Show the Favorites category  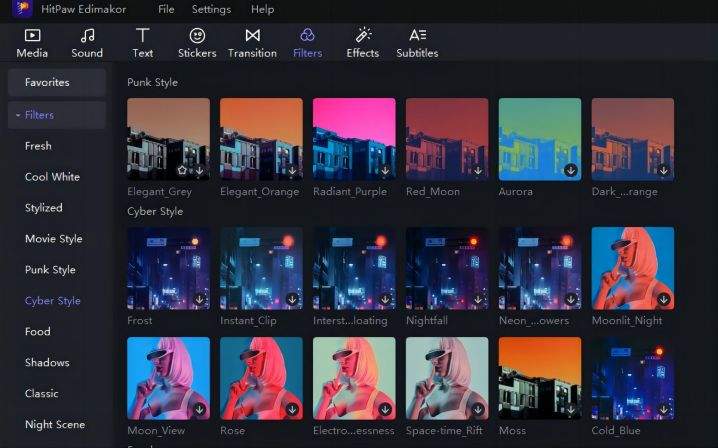click(47, 82)
